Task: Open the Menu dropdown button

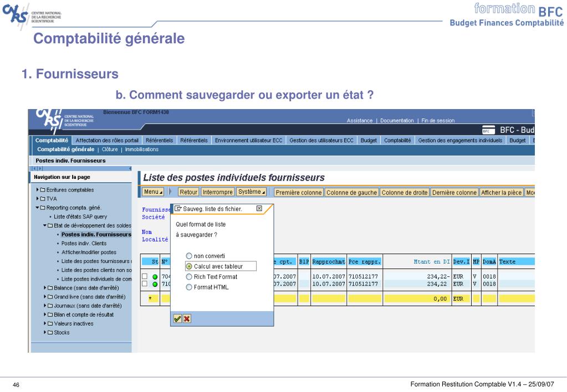Action: (x=153, y=192)
